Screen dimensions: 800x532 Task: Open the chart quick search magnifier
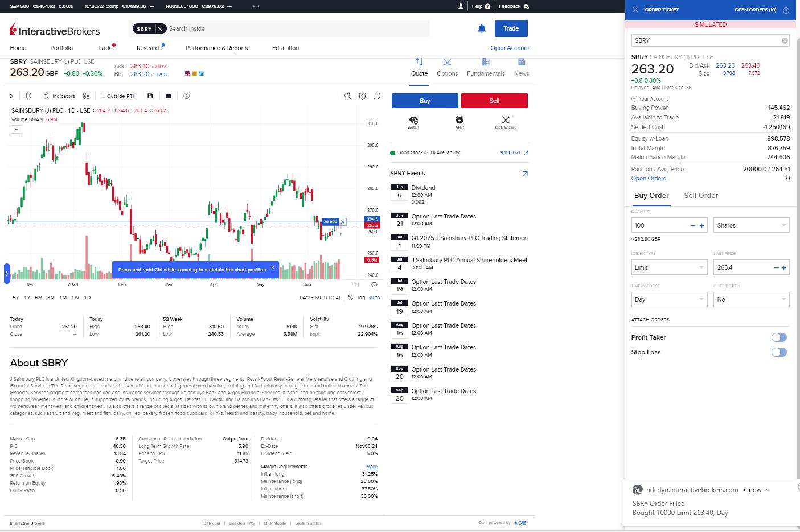point(348,96)
